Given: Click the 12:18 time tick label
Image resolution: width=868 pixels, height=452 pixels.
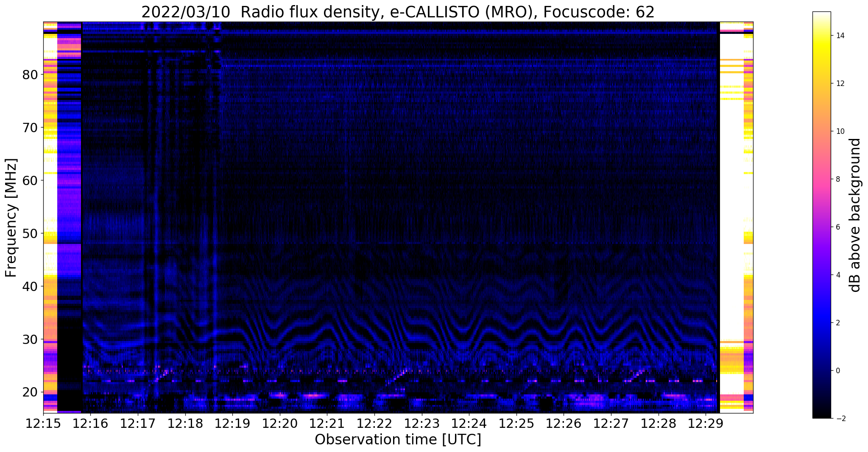Looking at the screenshot, I should pos(185,423).
